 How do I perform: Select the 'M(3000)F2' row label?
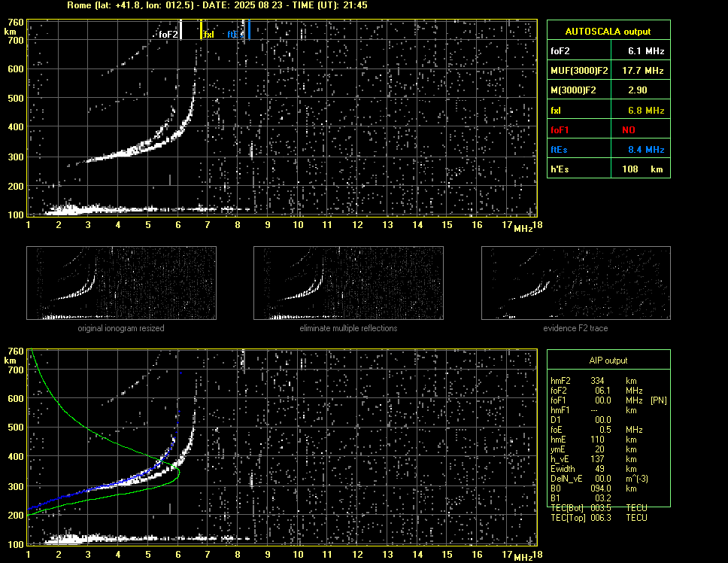[573, 90]
